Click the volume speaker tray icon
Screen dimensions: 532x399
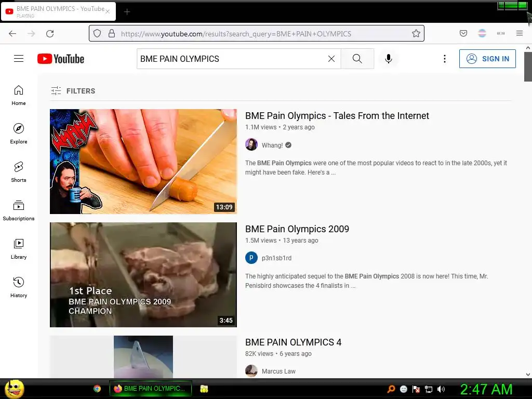click(441, 389)
